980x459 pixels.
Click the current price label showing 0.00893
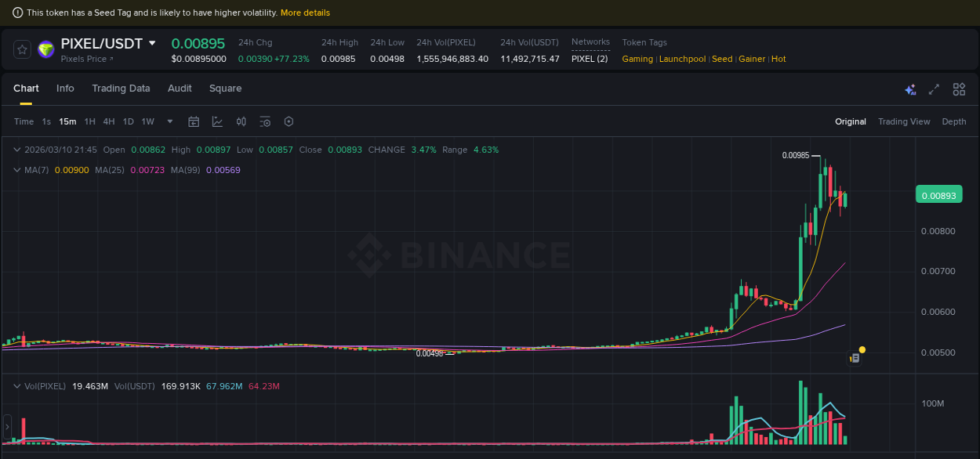(x=938, y=194)
